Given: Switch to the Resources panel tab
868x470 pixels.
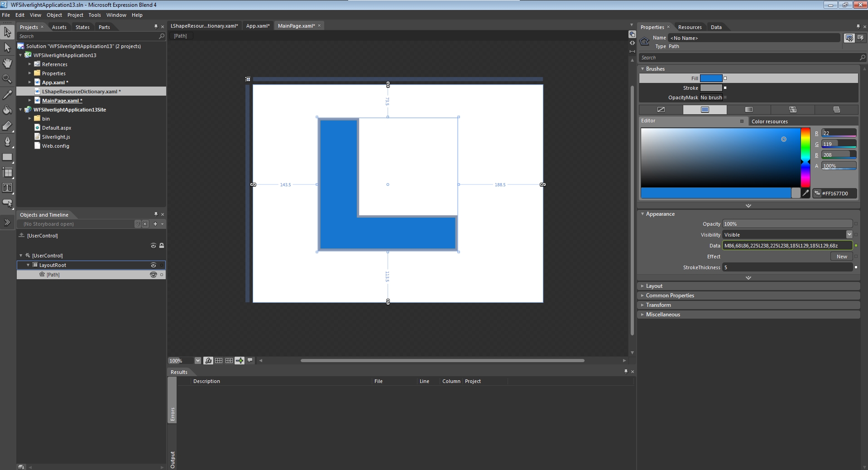Looking at the screenshot, I should (689, 27).
